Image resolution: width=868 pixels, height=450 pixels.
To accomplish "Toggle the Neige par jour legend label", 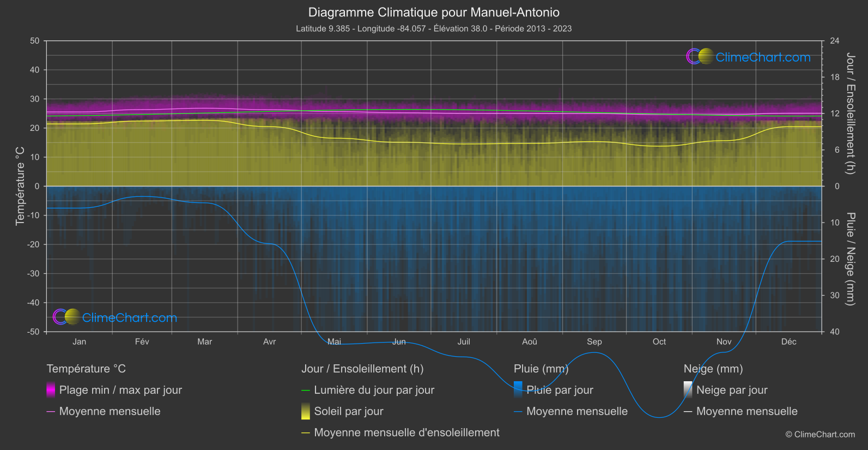I will point(732,390).
